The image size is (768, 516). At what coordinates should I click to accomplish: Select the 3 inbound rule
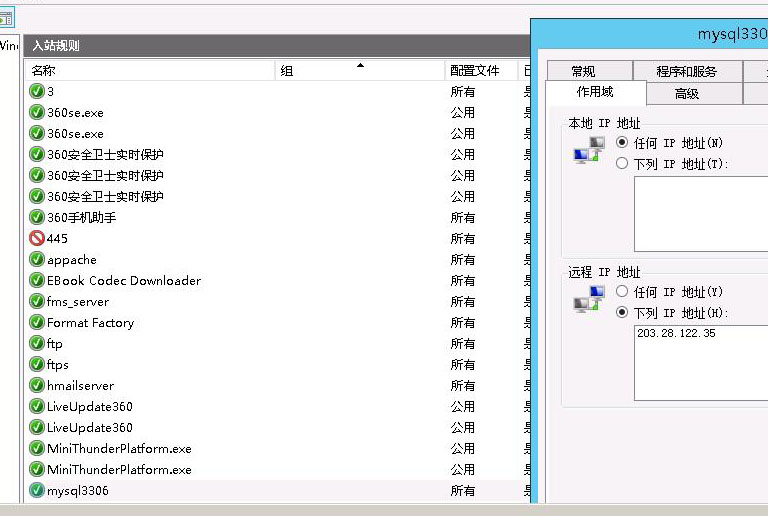pyautogui.click(x=50, y=92)
